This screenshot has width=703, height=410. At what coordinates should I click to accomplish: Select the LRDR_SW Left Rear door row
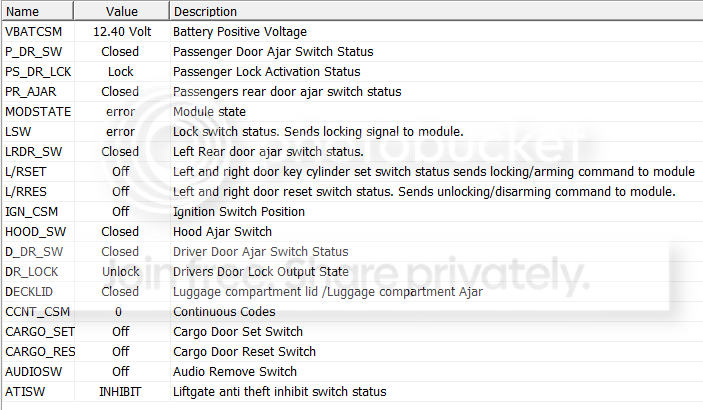352,152
